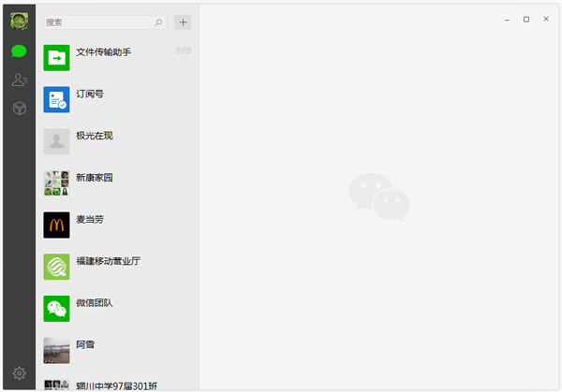Maximize the WeChat window
Screen dimensions: 562x392
coord(526,20)
